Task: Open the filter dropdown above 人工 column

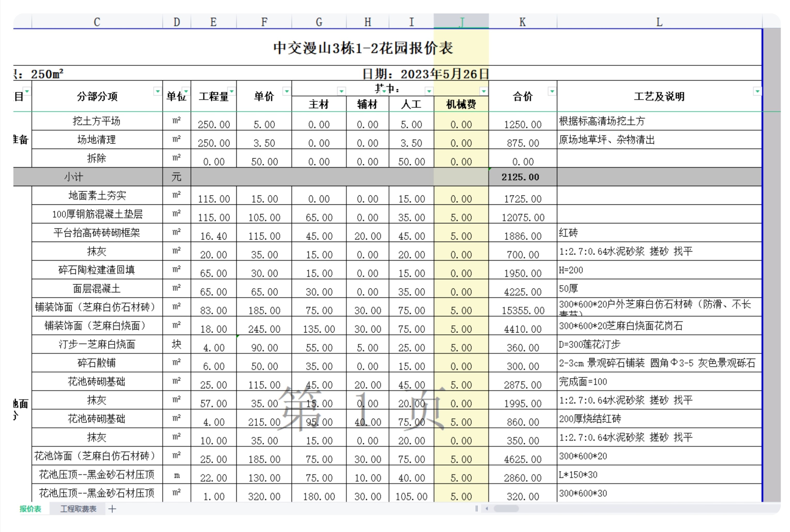Action: click(x=429, y=91)
